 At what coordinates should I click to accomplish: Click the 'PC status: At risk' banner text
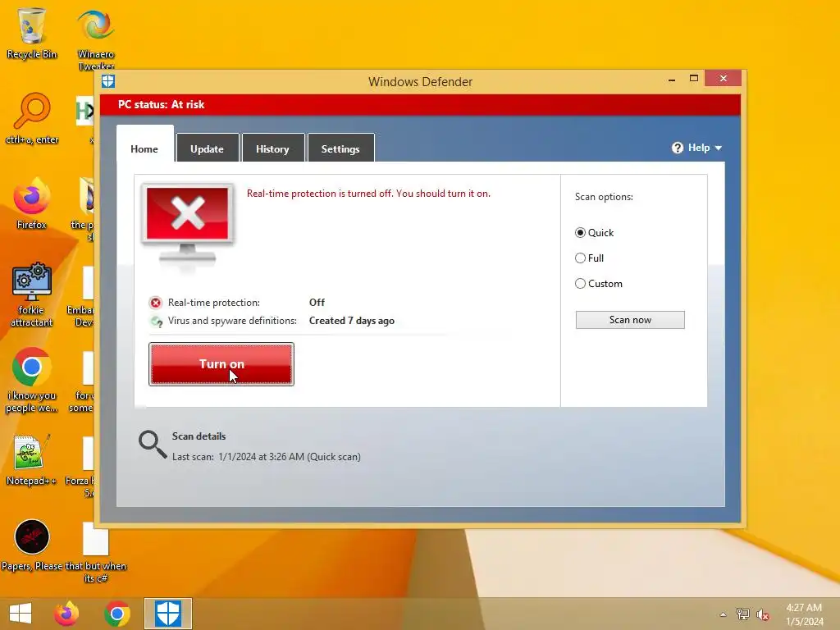click(162, 104)
